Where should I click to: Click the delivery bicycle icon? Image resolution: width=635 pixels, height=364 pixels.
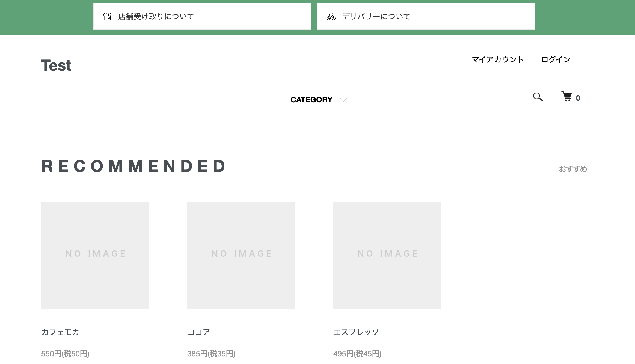click(x=331, y=16)
